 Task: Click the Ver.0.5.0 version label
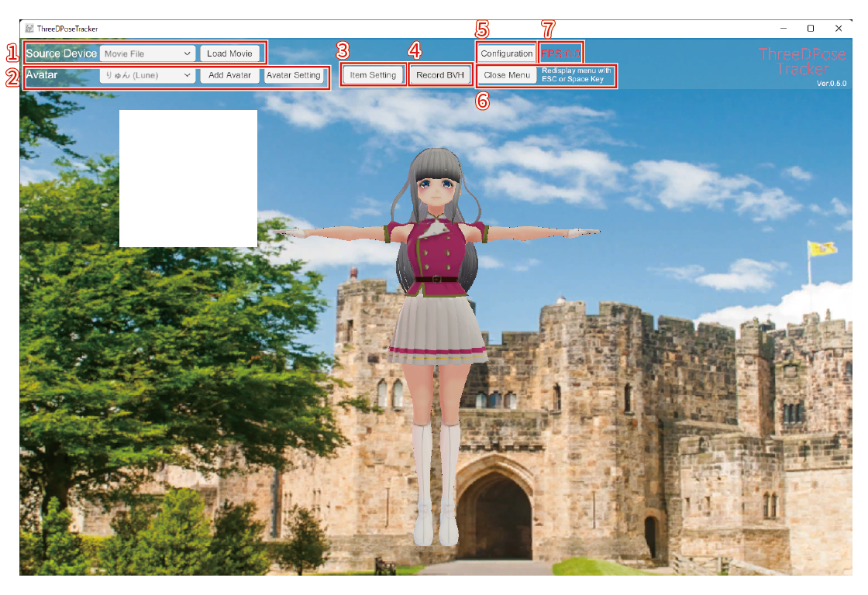[x=831, y=83]
